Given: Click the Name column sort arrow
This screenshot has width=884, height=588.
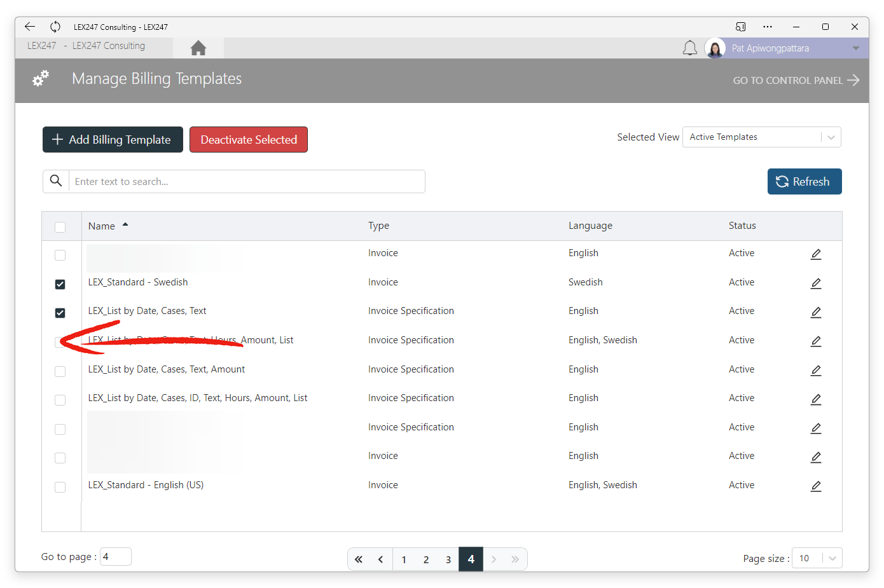Looking at the screenshot, I should (125, 224).
